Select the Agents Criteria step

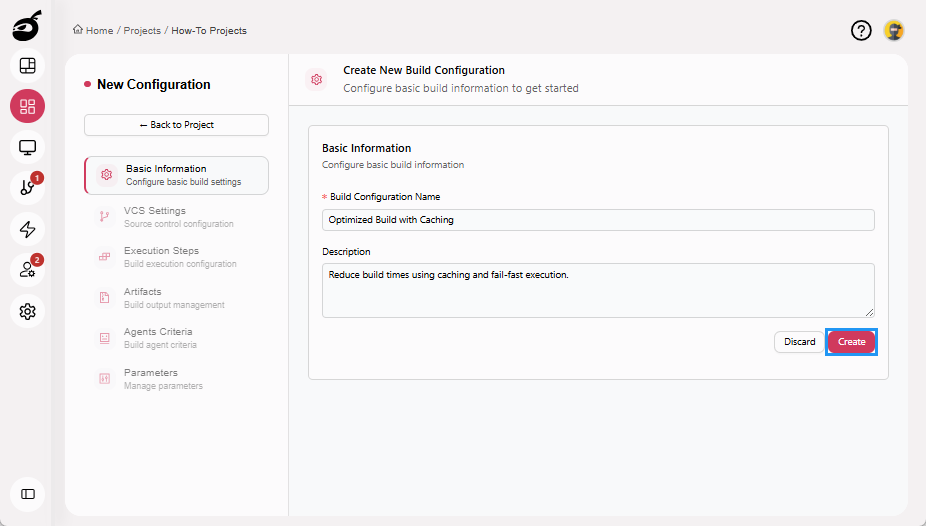[177, 338]
